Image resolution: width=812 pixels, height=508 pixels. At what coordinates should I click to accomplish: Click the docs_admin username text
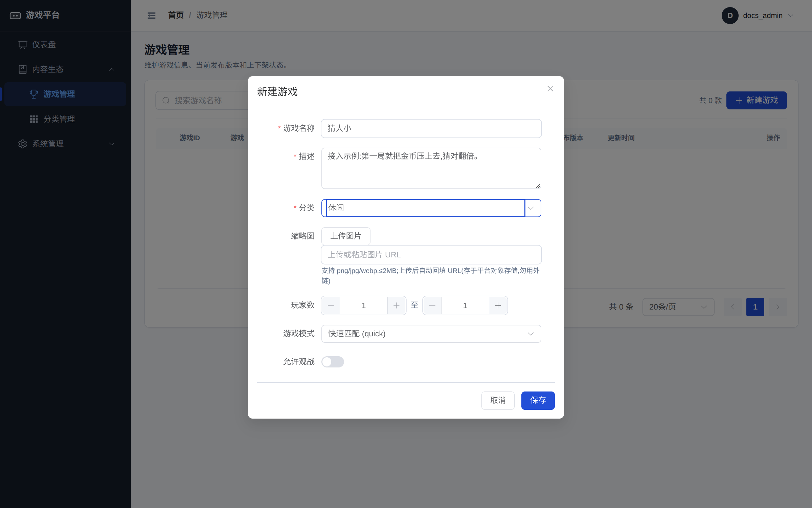(x=763, y=16)
